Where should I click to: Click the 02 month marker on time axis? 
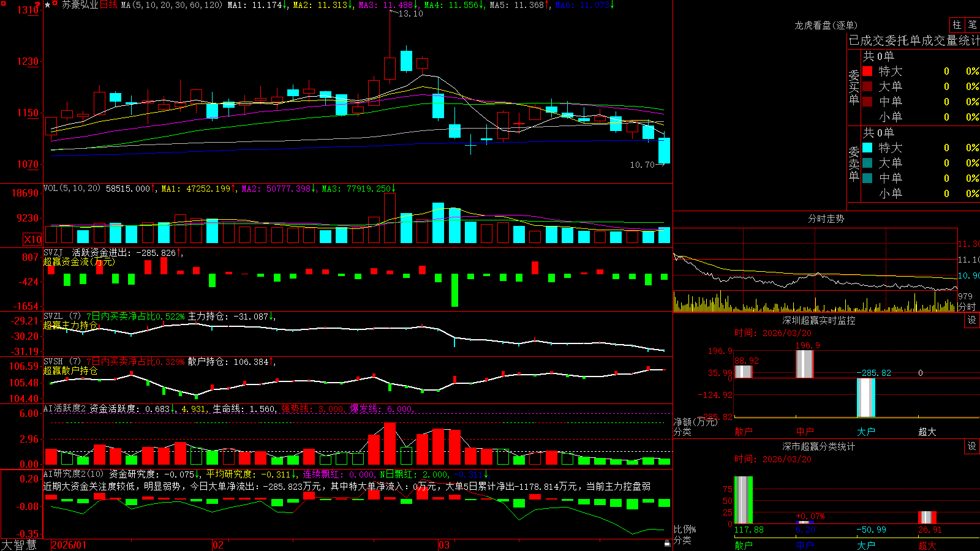(218, 545)
